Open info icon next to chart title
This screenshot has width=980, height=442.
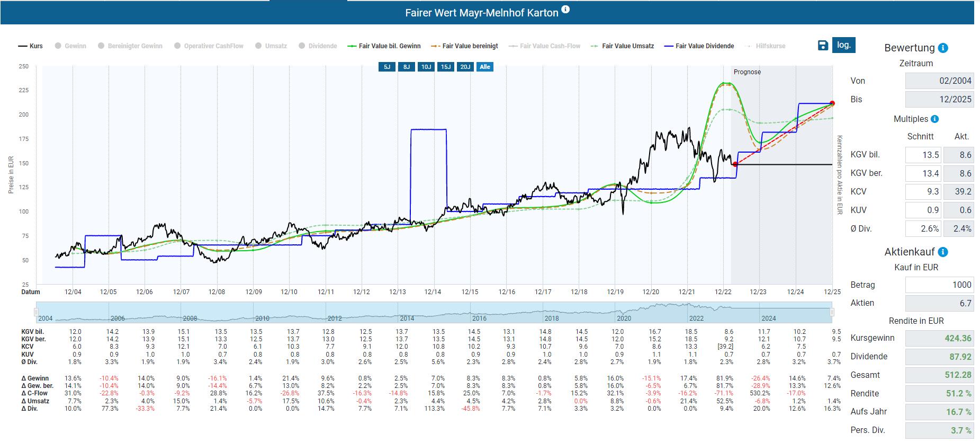click(x=565, y=10)
